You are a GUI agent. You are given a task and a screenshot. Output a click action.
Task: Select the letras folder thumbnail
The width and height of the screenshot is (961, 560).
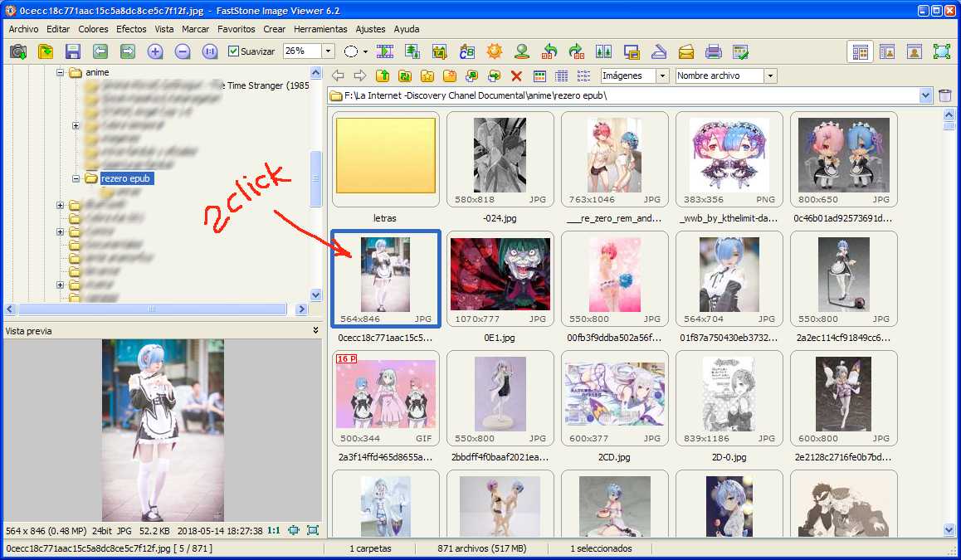tap(386, 159)
